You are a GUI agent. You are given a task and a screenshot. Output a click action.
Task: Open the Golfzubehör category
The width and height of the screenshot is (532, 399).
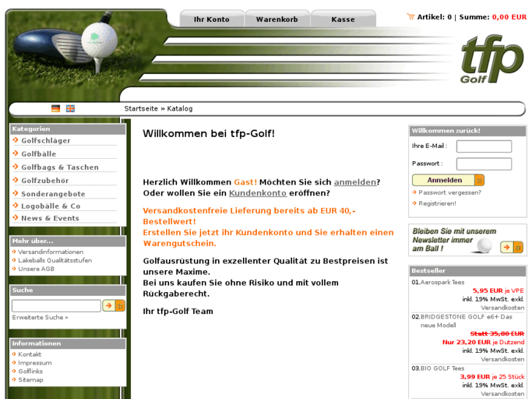coord(45,181)
